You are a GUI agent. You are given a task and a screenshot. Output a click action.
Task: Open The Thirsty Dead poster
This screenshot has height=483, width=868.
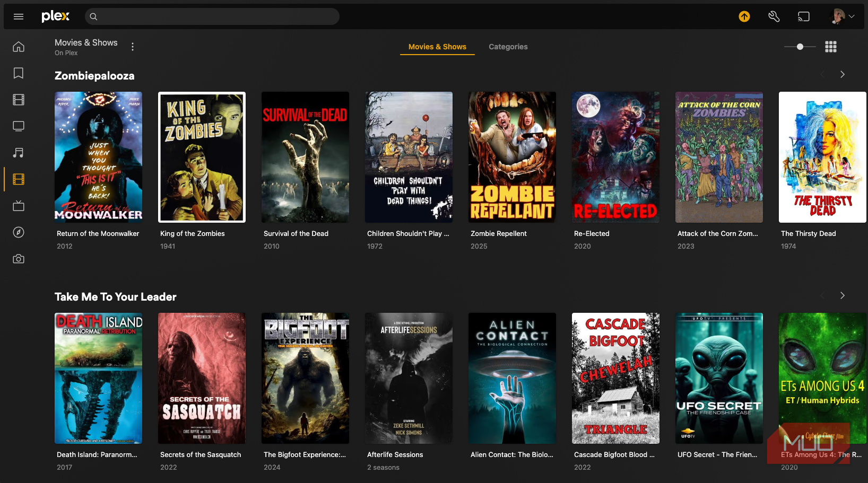pos(822,157)
